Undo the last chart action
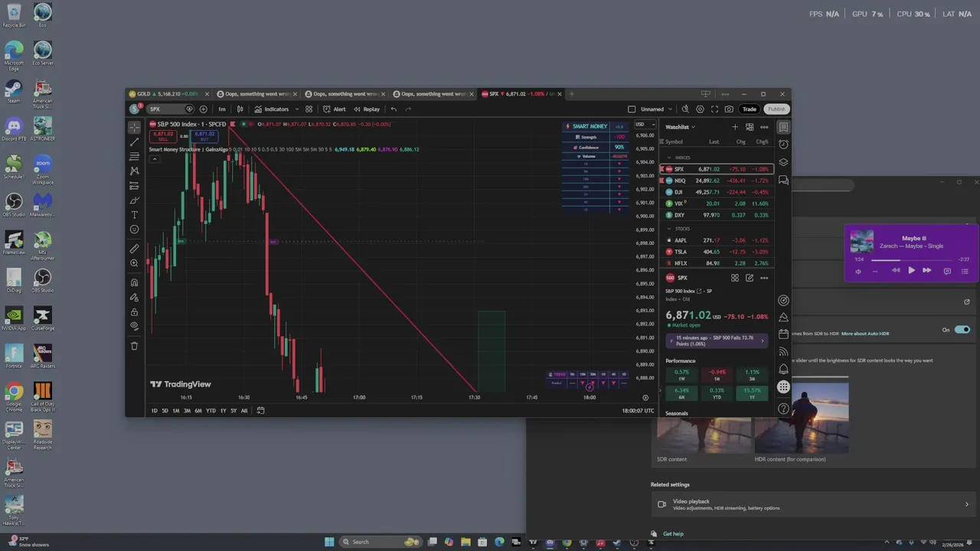The width and height of the screenshot is (980, 551). [394, 109]
